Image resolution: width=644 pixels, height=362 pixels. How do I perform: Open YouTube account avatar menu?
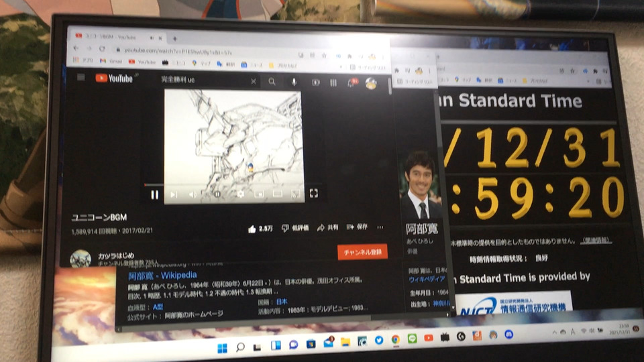point(371,83)
